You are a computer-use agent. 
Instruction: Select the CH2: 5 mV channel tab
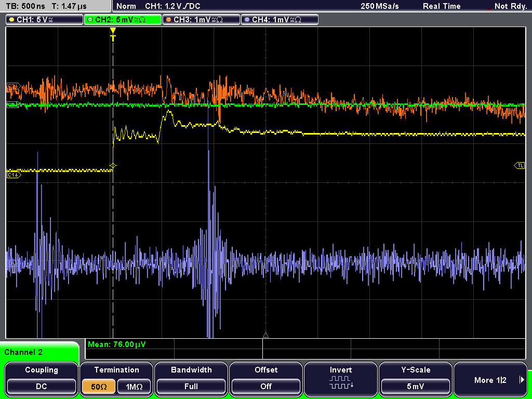coord(123,20)
